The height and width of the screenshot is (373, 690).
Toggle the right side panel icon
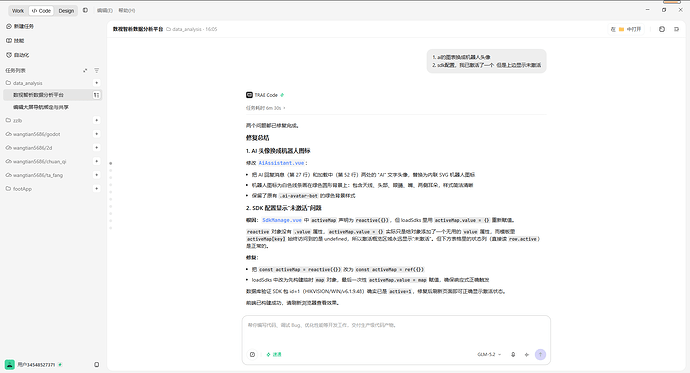tap(676, 29)
